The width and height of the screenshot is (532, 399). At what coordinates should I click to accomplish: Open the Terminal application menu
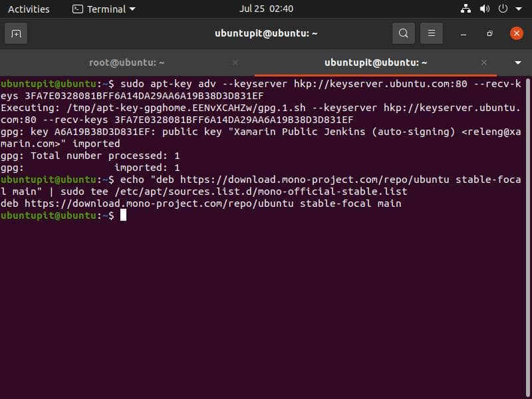[102, 9]
